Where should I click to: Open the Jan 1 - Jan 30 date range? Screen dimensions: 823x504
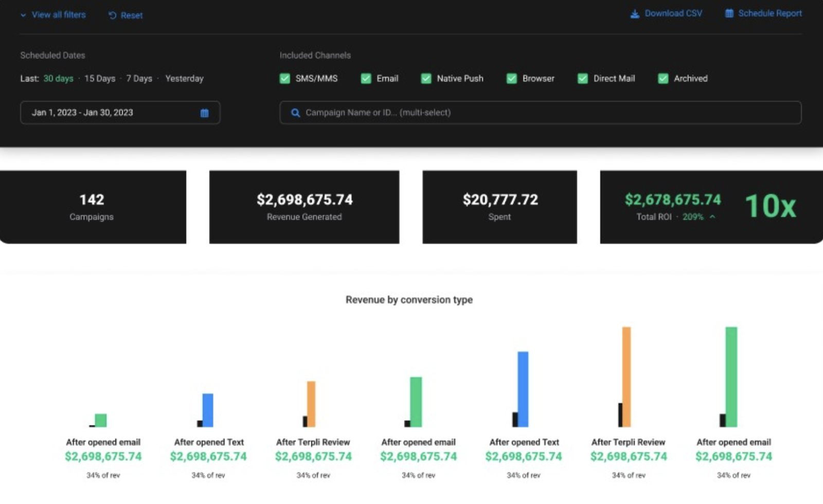[x=82, y=113]
